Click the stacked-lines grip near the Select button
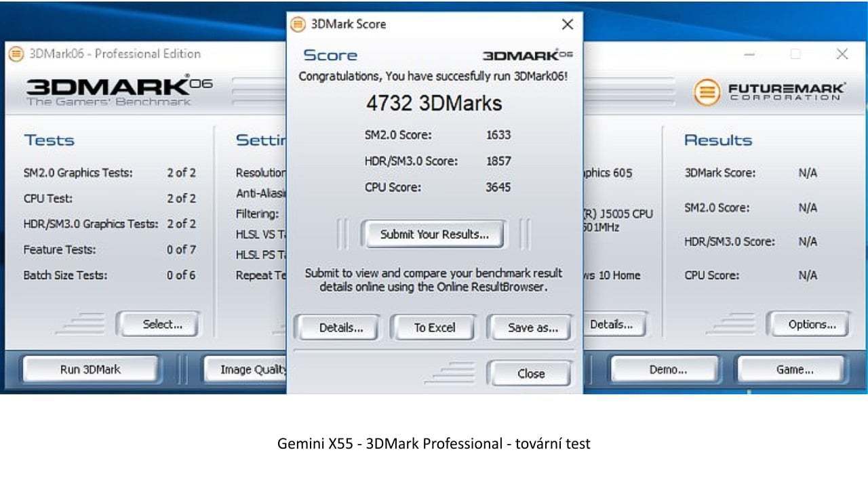 pyautogui.click(x=81, y=323)
